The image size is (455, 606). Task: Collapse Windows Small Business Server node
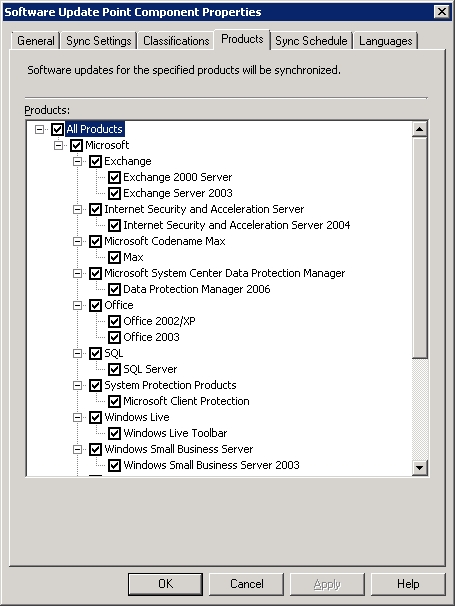pos(77,449)
